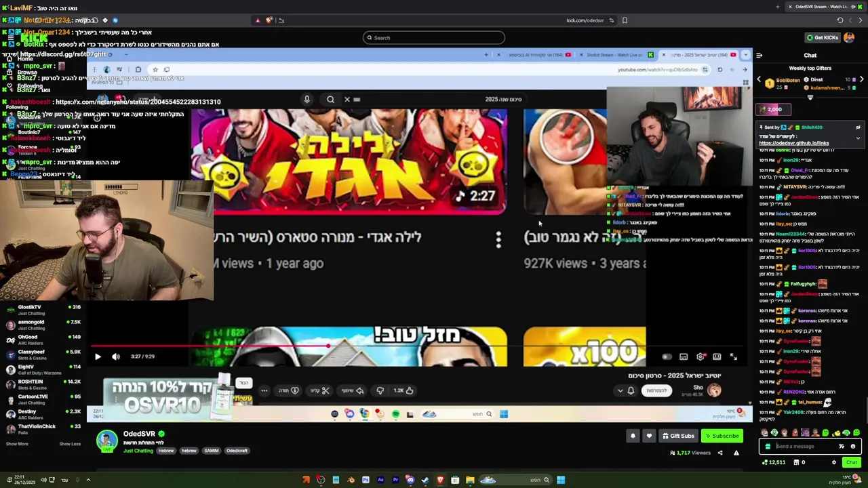Open the YouTube clip scissors button

tap(319, 390)
